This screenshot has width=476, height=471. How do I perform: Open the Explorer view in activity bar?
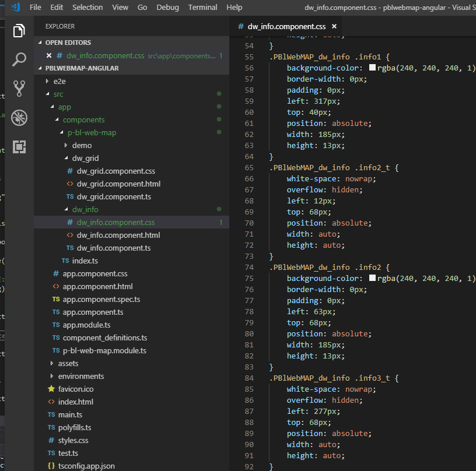[19, 30]
